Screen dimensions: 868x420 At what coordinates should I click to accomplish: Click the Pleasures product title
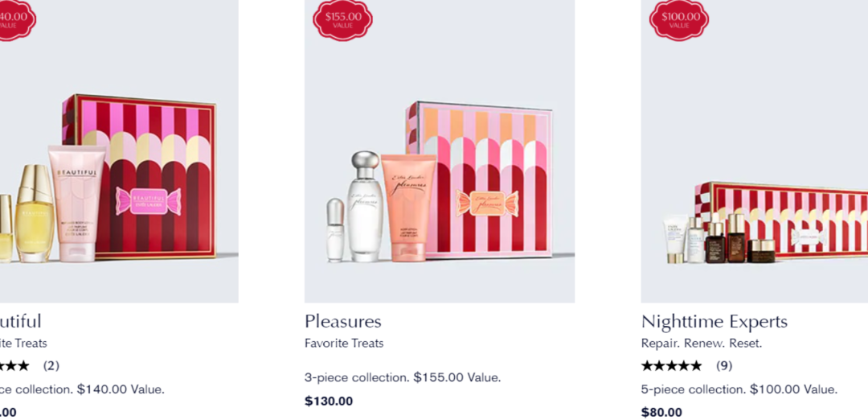coord(342,321)
